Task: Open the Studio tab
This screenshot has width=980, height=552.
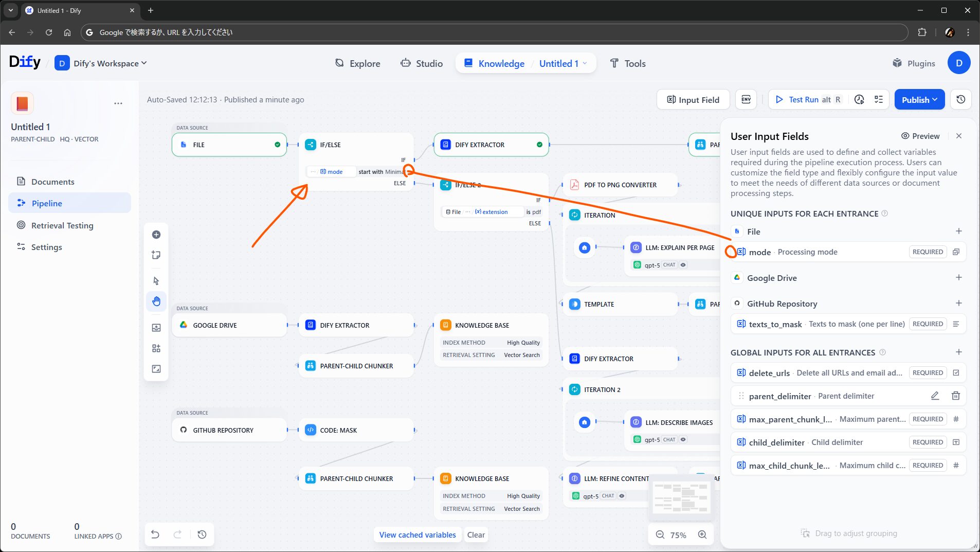Action: 422,63
